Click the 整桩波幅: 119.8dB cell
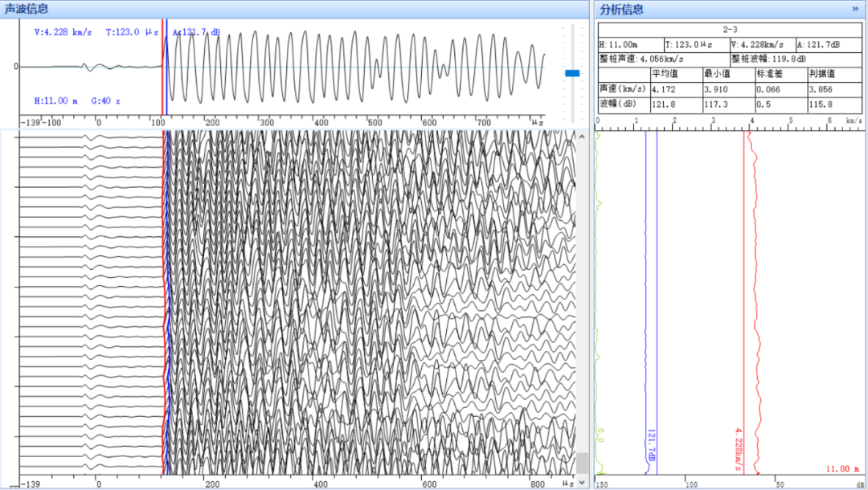The width and height of the screenshot is (868, 490). coord(796,59)
